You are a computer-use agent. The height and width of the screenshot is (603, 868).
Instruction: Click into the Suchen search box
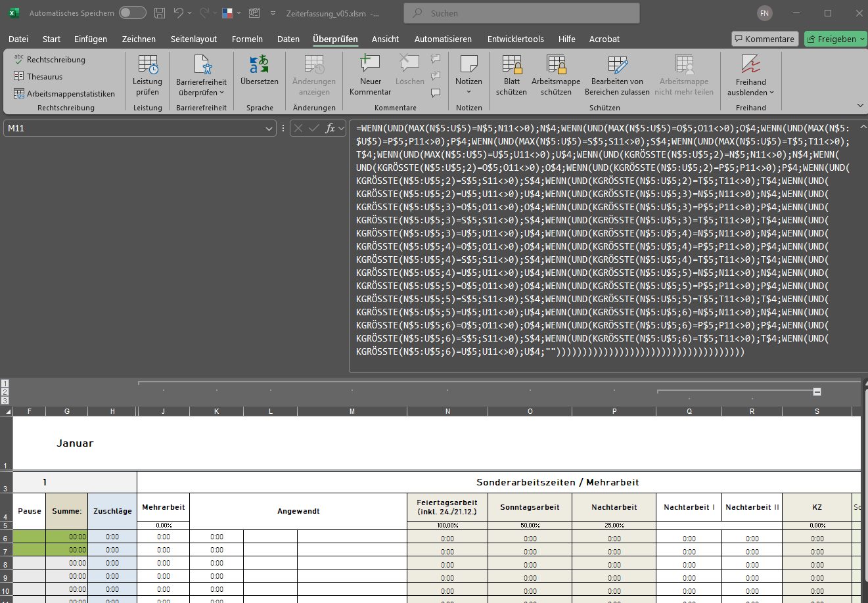click(x=522, y=13)
